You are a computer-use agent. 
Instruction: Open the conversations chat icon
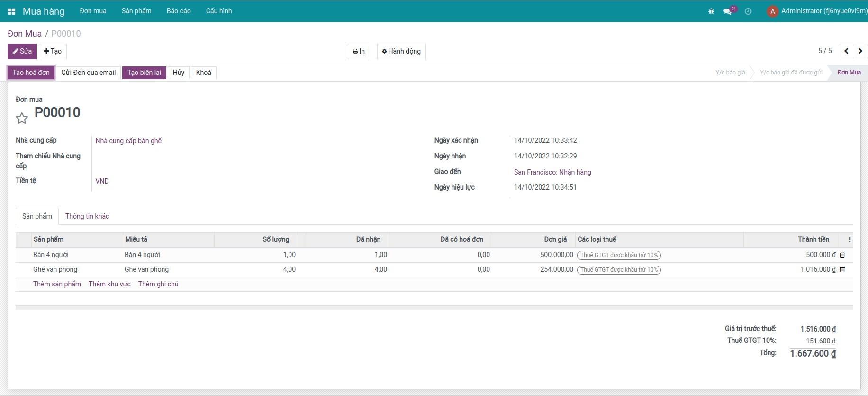[727, 11]
